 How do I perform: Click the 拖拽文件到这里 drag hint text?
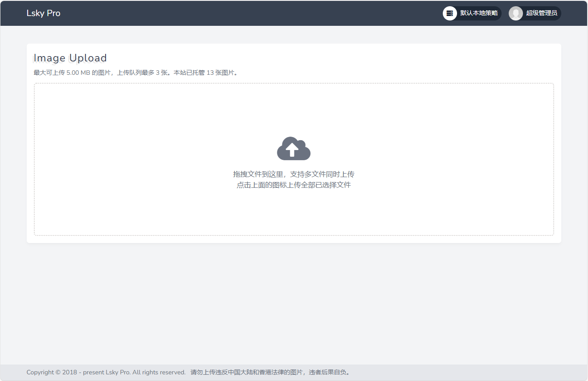coord(258,174)
